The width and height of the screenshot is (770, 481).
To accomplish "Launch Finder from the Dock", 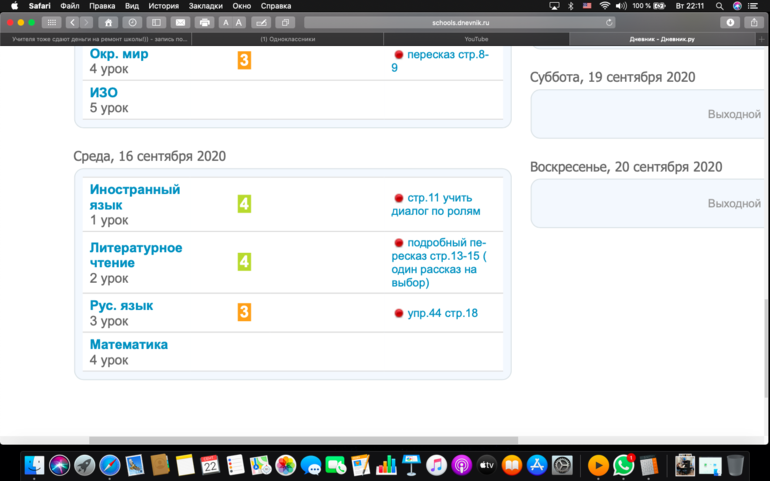I will coord(34,465).
